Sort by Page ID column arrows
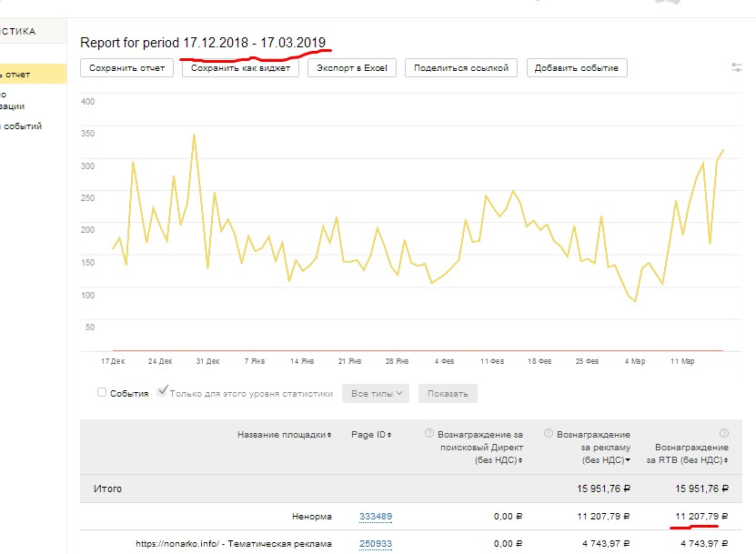Screen dimensions: 756x554 click(x=390, y=435)
